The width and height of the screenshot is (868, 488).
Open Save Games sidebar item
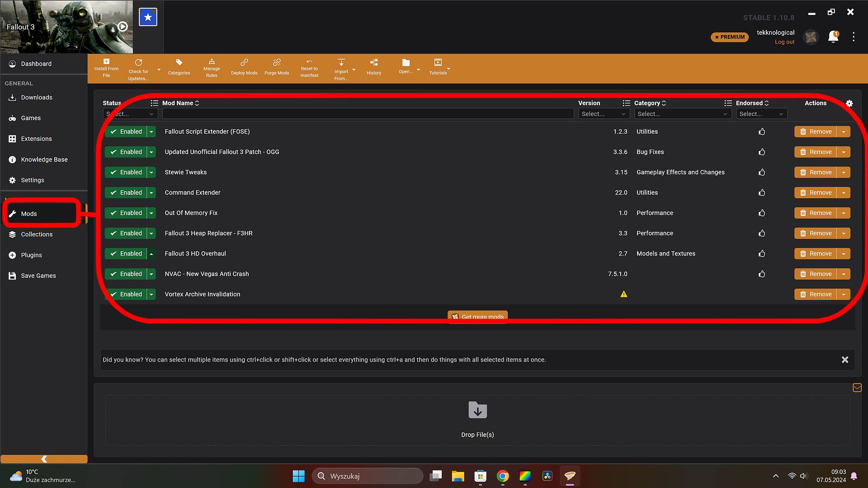44,276
